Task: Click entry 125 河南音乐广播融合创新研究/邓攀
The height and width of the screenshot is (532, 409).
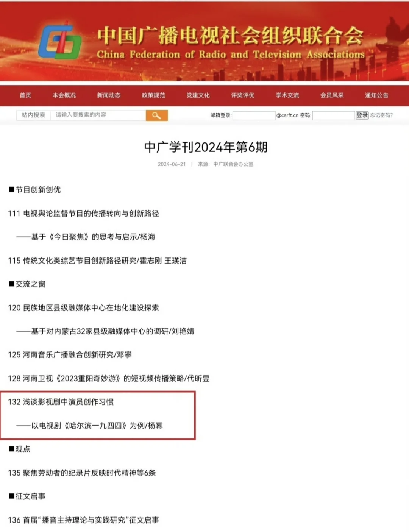Action: [x=70, y=355]
